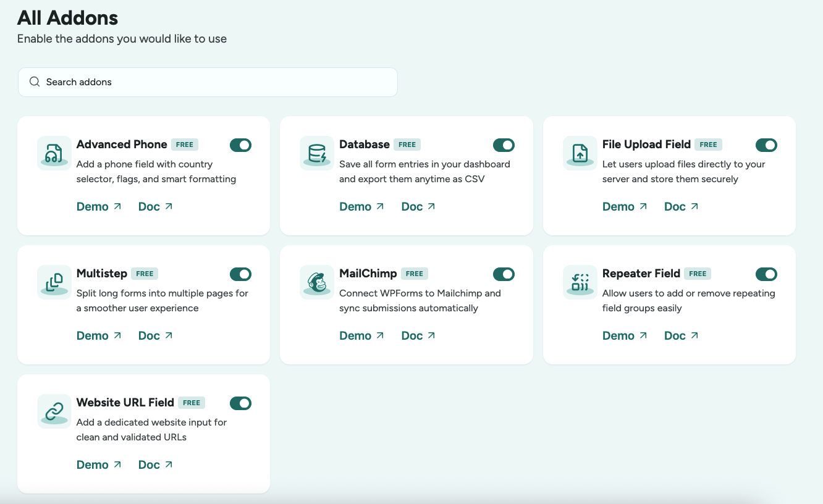
Task: Disable the MailChimp addon toggle
Action: [504, 274]
